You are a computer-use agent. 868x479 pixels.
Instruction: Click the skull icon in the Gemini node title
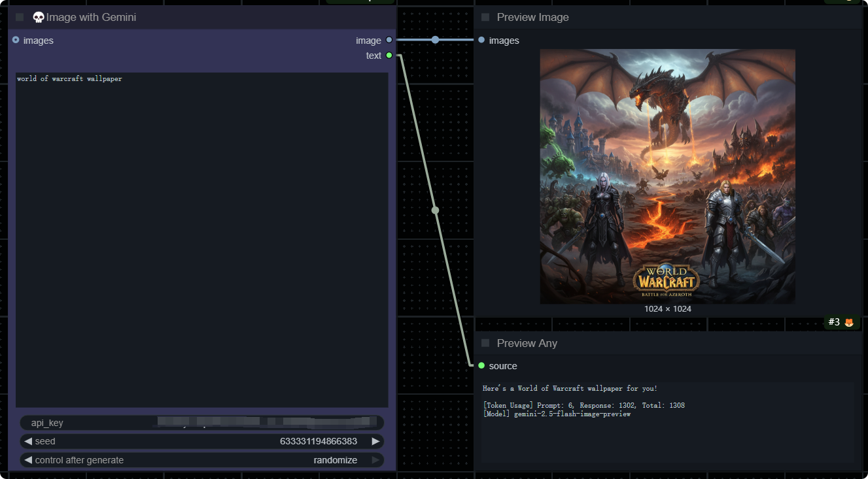pos(39,18)
